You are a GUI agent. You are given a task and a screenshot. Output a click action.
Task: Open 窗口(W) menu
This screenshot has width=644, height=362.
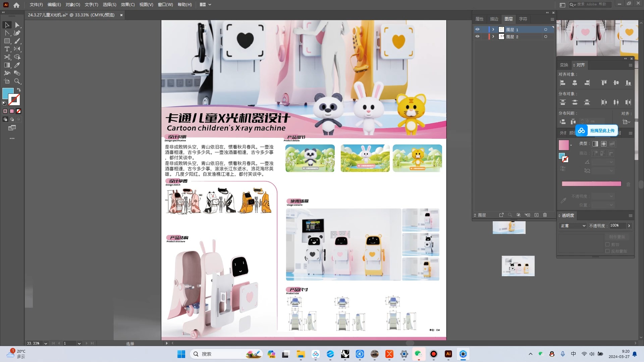[x=165, y=5]
